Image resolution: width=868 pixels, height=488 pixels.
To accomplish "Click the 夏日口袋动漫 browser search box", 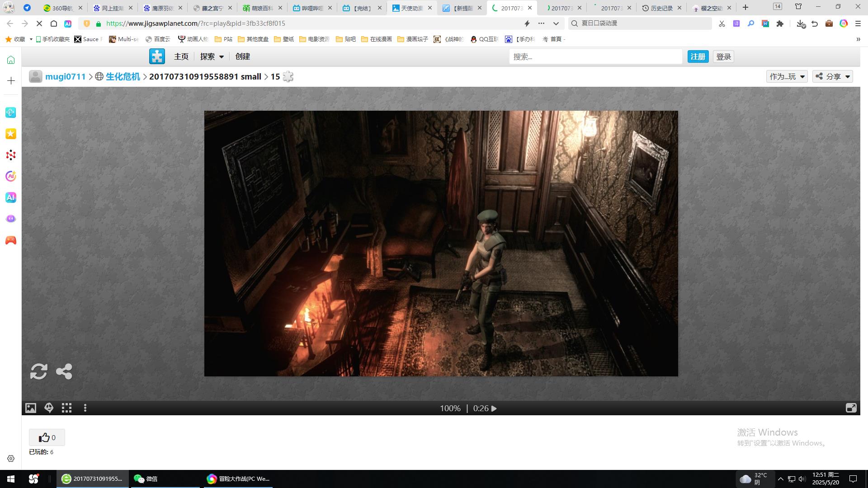I will click(640, 23).
